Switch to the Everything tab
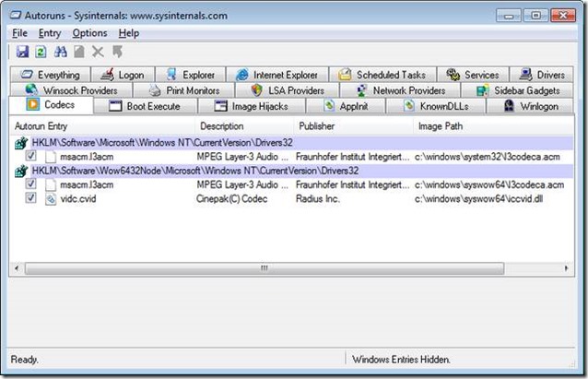Screen dimensions: 588x379 click(x=51, y=75)
